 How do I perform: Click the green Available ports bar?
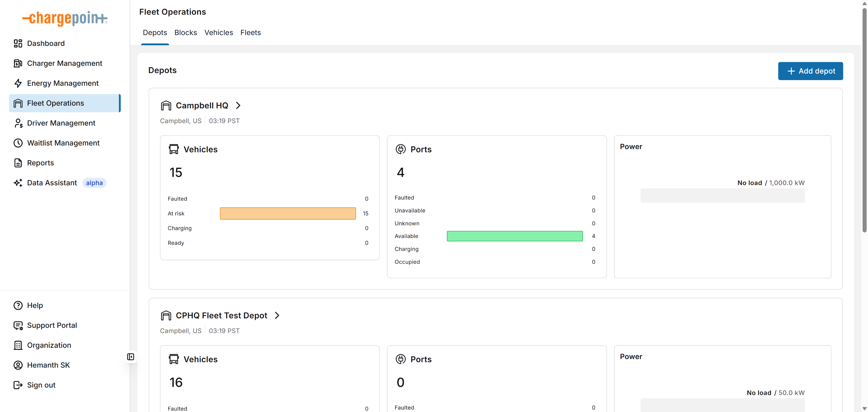515,236
